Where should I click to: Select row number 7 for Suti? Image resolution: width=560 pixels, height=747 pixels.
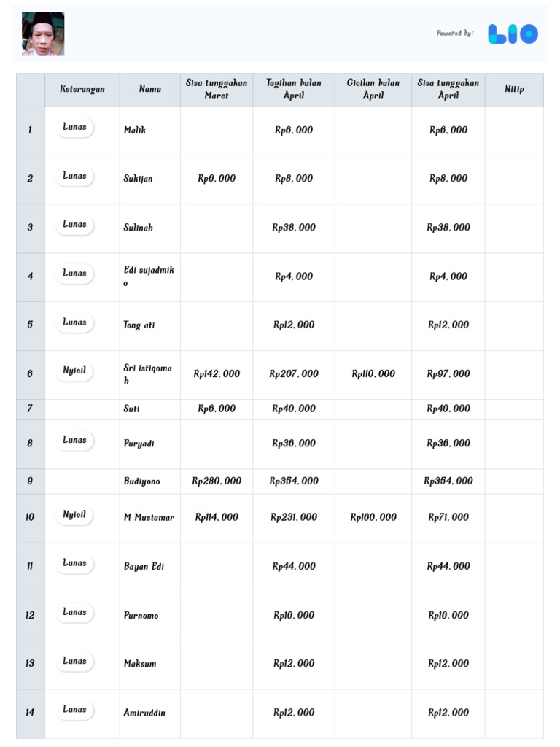30,409
